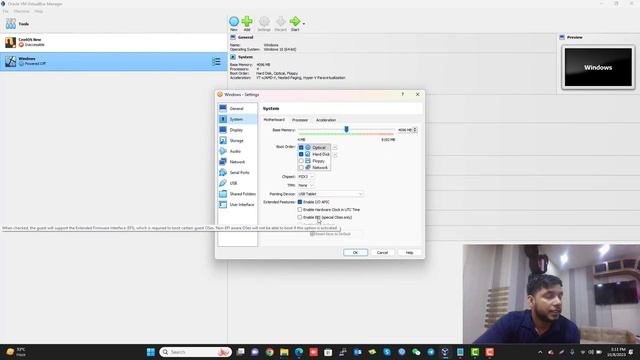
Task: Open the Serial Ports settings category
Action: 237,172
